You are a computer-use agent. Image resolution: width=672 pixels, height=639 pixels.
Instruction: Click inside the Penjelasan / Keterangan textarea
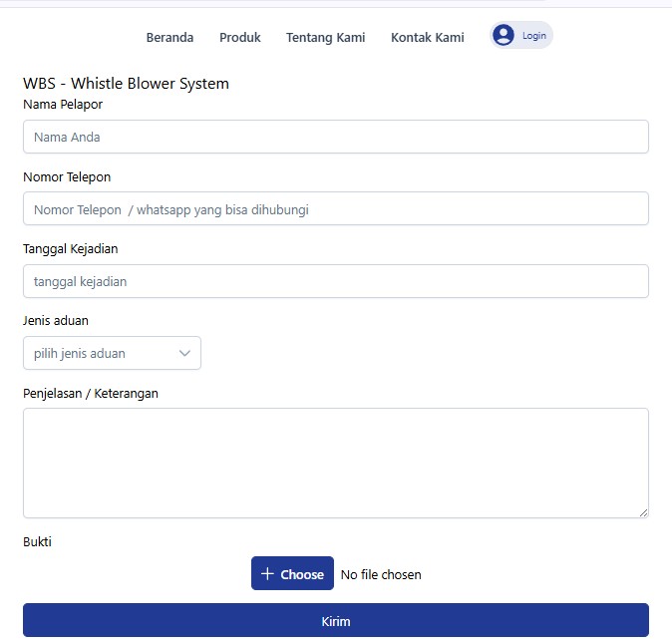point(336,463)
